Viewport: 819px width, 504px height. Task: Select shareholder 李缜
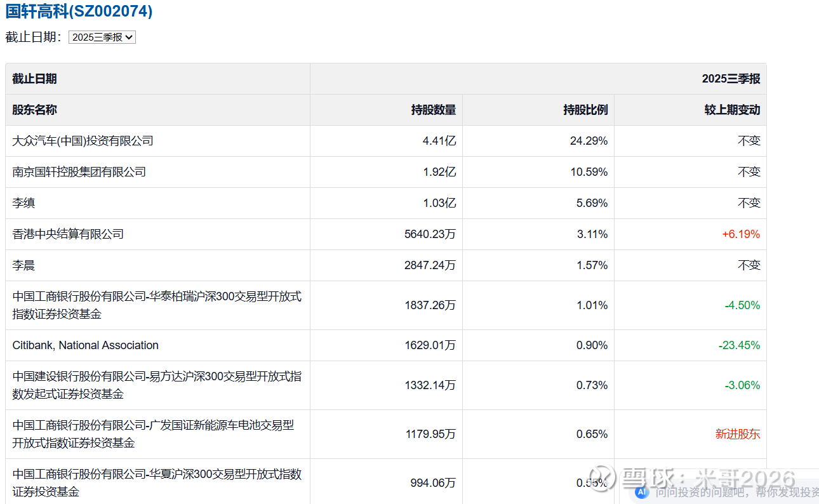23,203
